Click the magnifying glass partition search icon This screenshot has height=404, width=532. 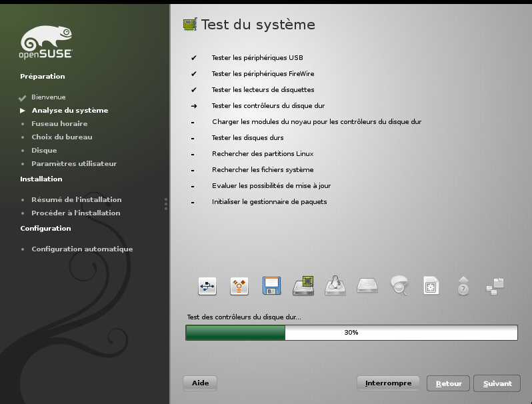pos(399,286)
